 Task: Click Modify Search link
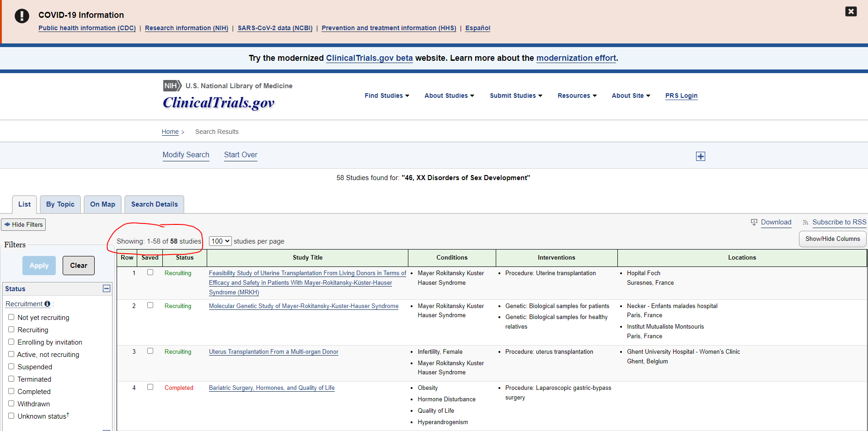point(186,155)
